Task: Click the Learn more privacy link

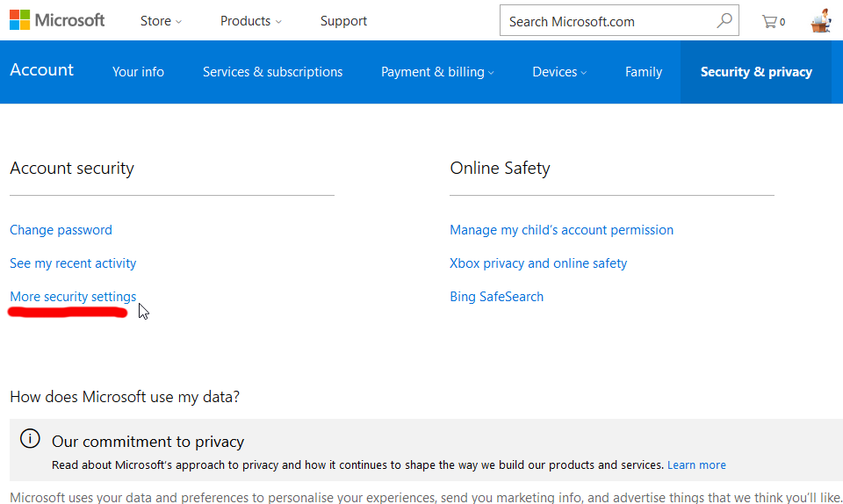Action: (696, 464)
